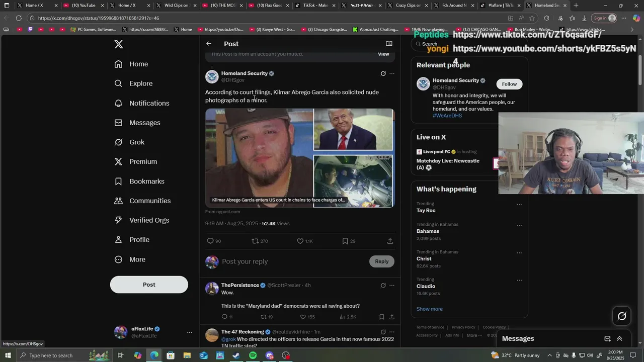Go to Home in X sidebar
Viewport: 644px width, 362px height.
(x=131, y=64)
